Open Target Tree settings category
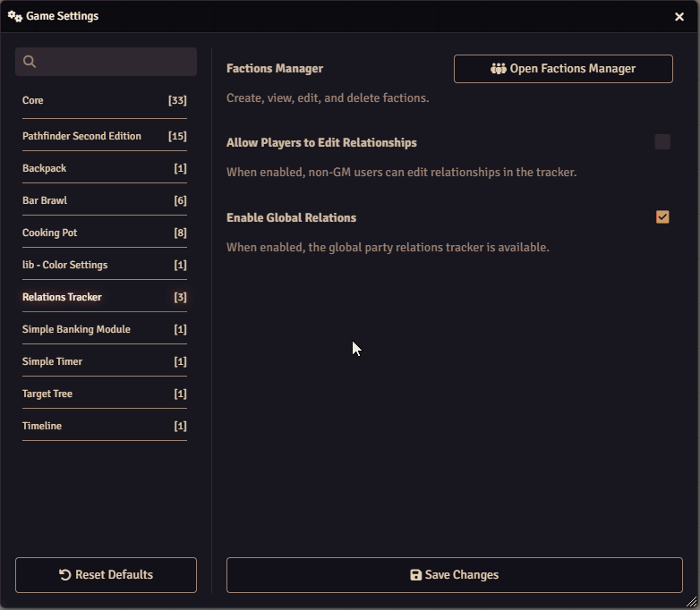 coord(104,394)
